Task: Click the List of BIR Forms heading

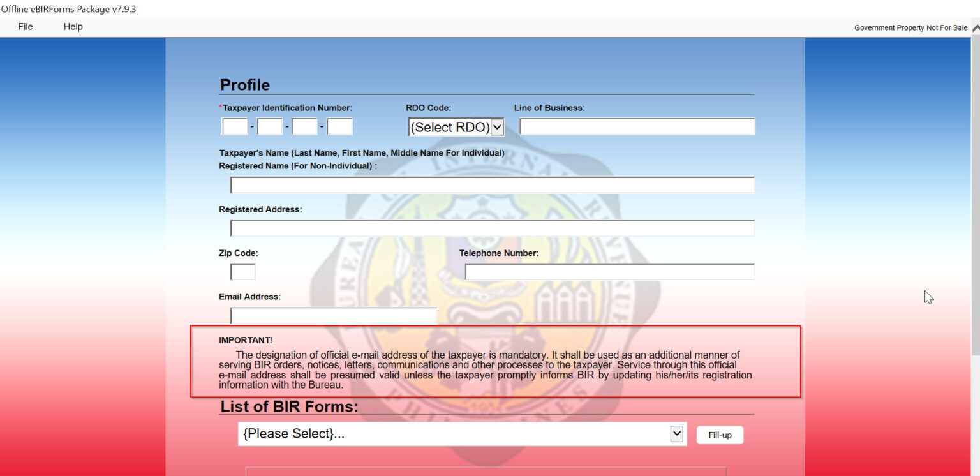Action: pos(290,406)
